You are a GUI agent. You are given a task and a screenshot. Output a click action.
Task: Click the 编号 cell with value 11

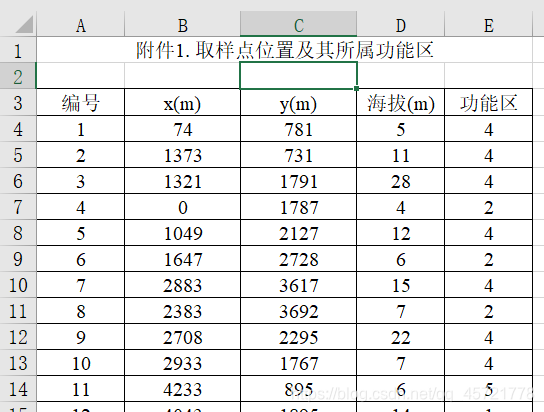80,388
